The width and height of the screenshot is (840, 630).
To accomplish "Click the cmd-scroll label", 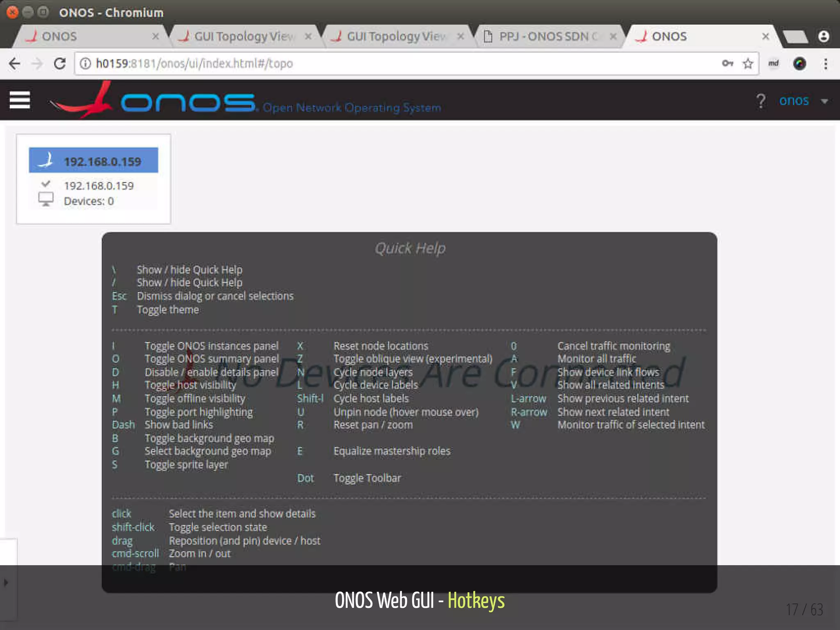I will click(135, 553).
